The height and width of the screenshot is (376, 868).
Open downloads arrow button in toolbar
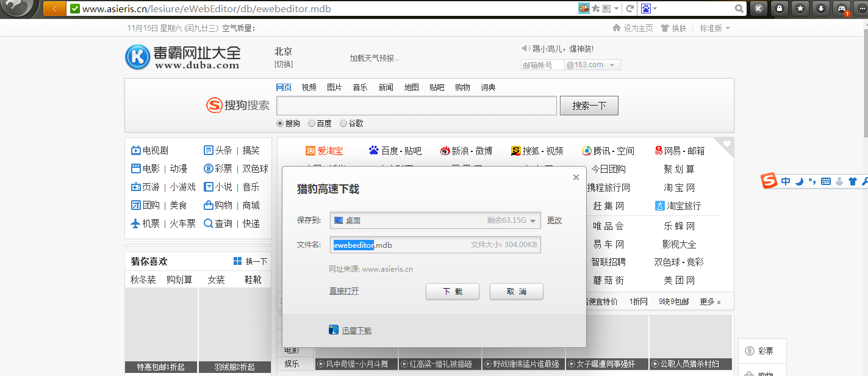click(821, 9)
